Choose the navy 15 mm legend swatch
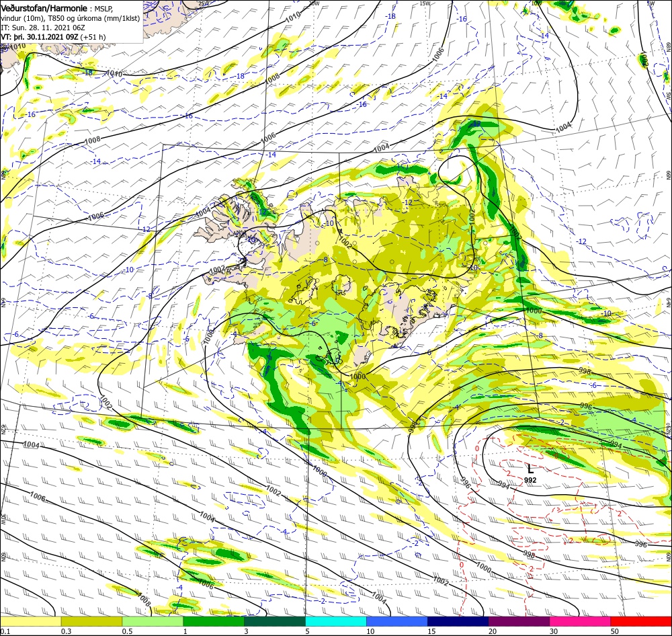The height and width of the screenshot is (636, 672). pyautogui.click(x=458, y=621)
